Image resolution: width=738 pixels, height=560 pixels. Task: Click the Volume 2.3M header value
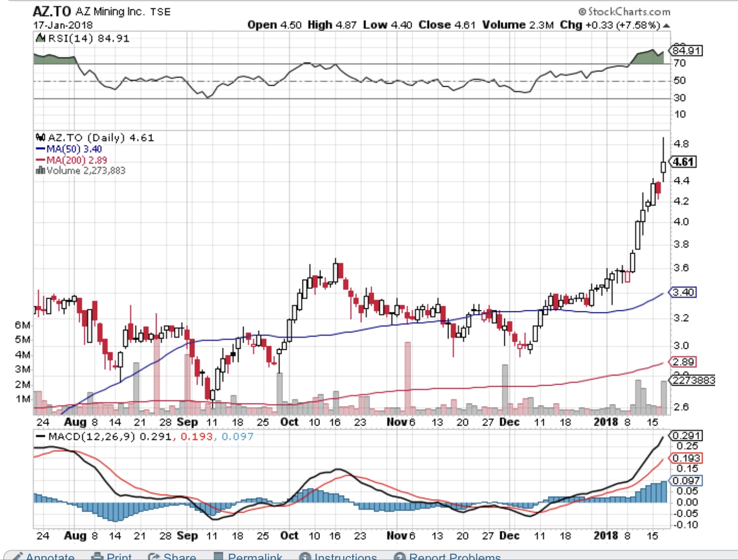click(x=518, y=25)
